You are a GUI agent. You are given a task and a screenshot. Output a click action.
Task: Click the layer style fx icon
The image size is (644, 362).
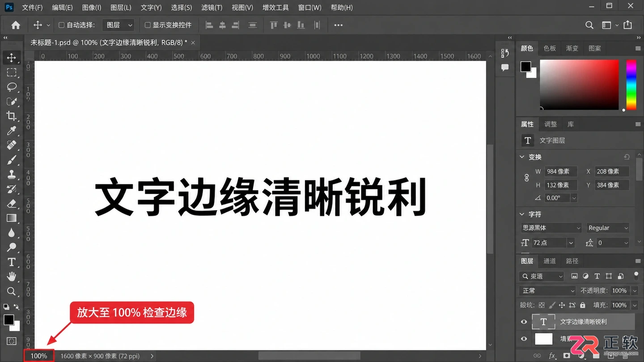[552, 356]
